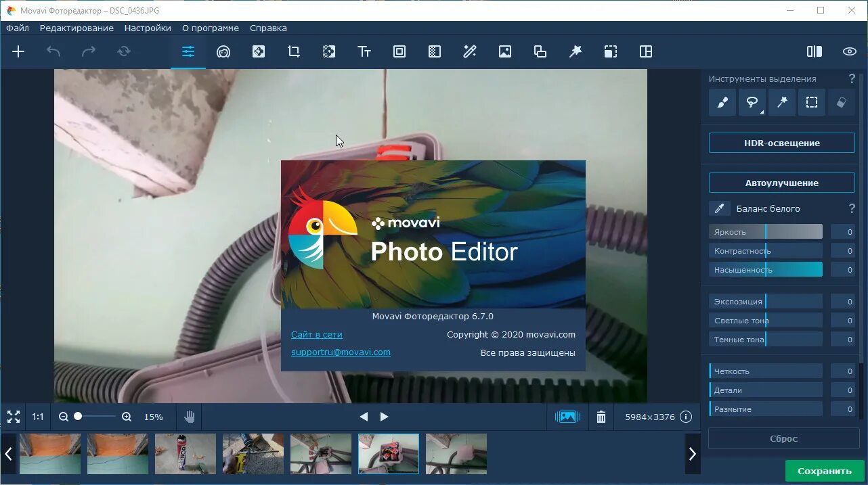Select the selection Eraser tool
Viewport: 868px width, 485px height.
tap(842, 102)
